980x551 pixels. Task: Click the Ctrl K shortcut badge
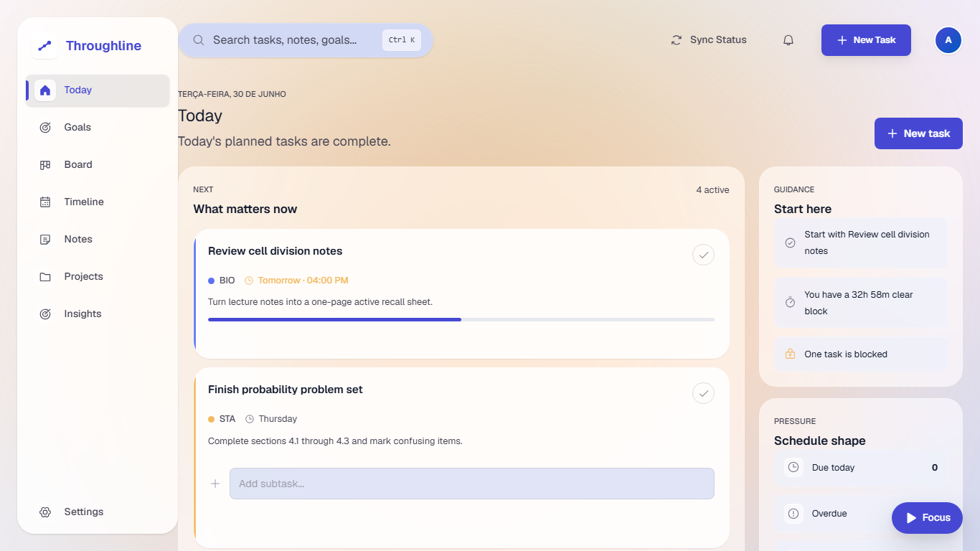(x=402, y=40)
